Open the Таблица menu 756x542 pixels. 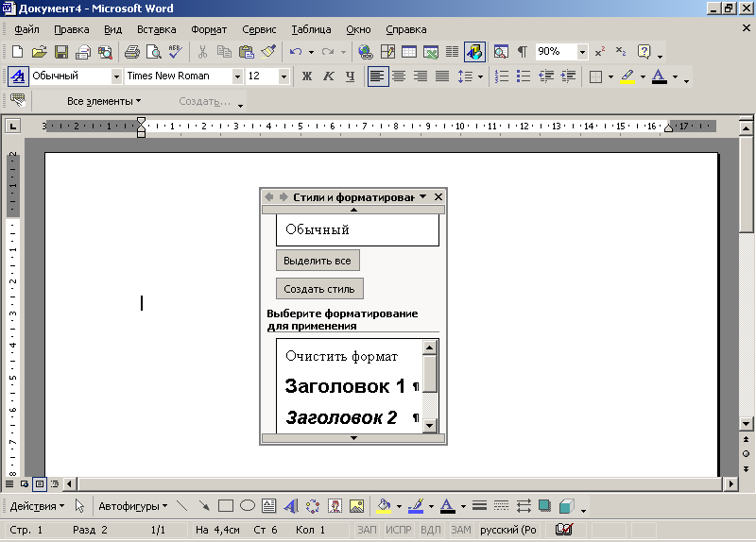311,29
